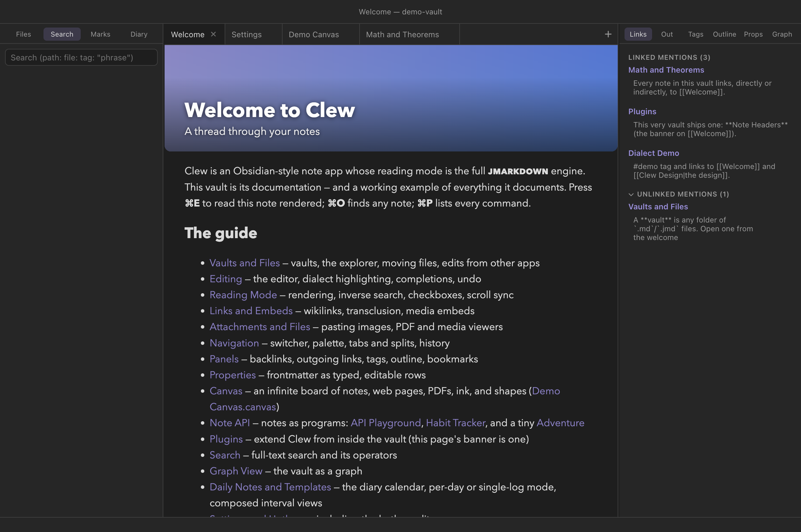Open the API Playground link
801x532 pixels.
386,423
